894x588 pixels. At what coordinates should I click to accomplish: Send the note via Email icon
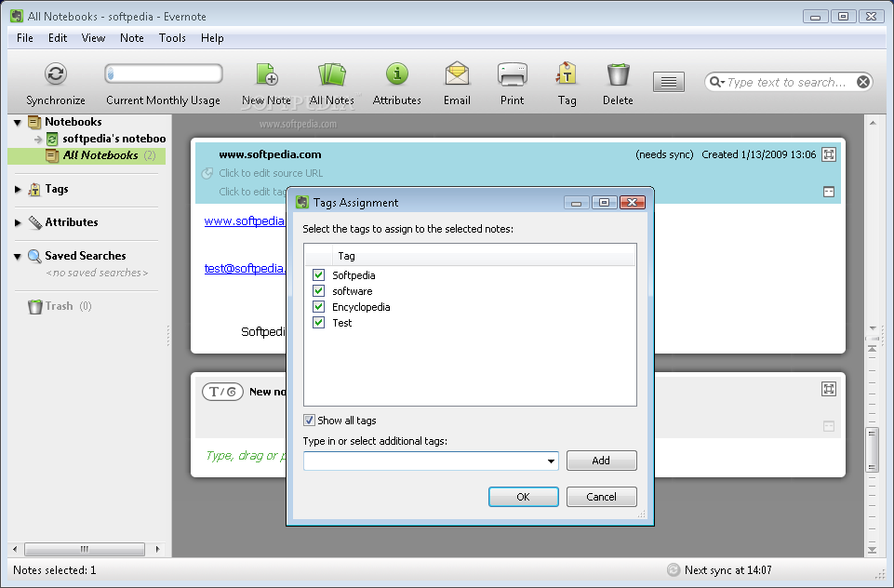tap(457, 73)
